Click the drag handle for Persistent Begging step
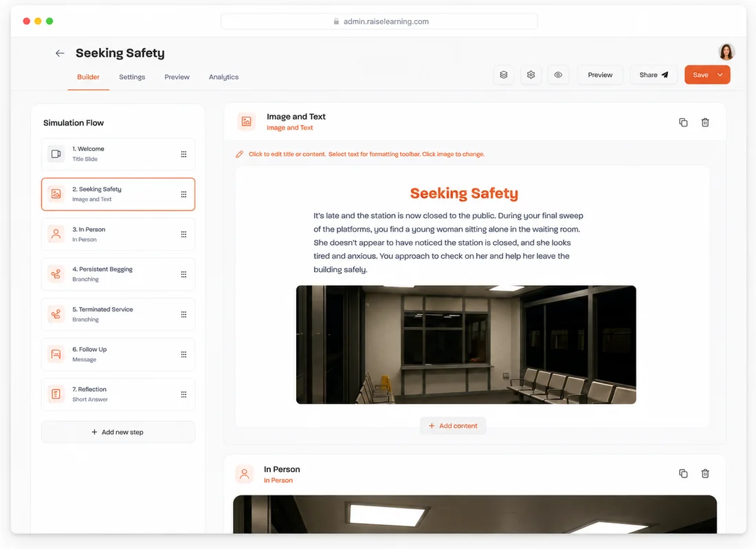 [184, 274]
